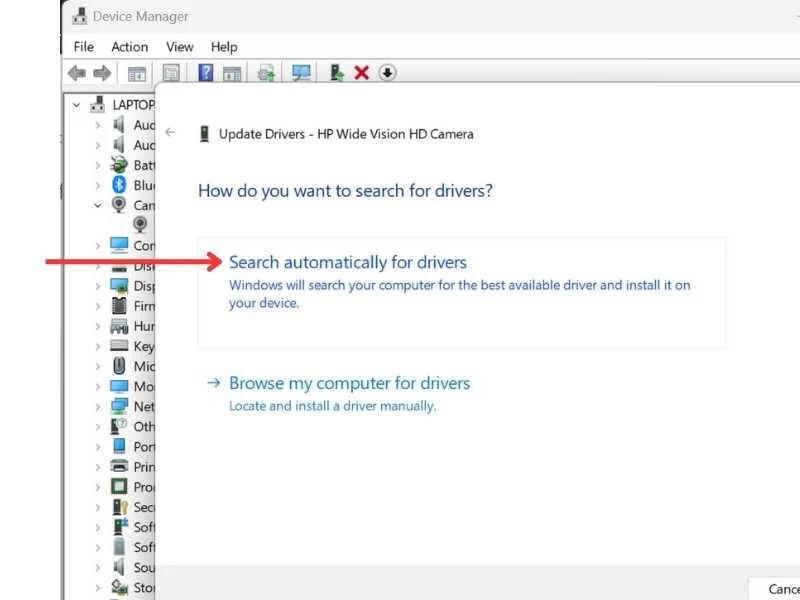The image size is (800, 600).
Task: Click the blue question mark Help icon
Action: tap(206, 72)
